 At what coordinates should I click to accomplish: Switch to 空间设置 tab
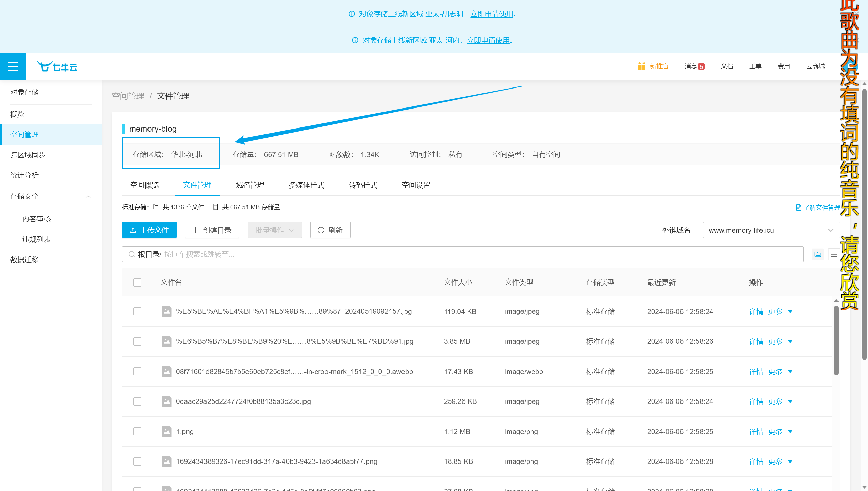[416, 185]
